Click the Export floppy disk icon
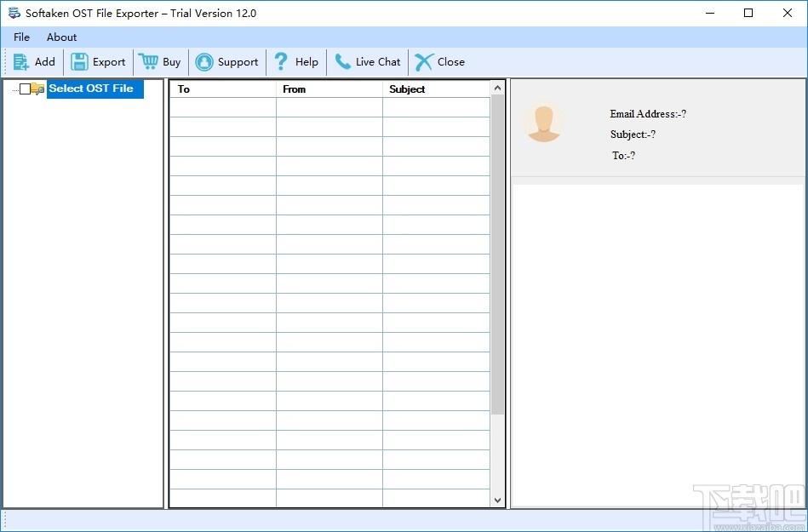Image resolution: width=808 pixels, height=532 pixels. pyautogui.click(x=79, y=62)
